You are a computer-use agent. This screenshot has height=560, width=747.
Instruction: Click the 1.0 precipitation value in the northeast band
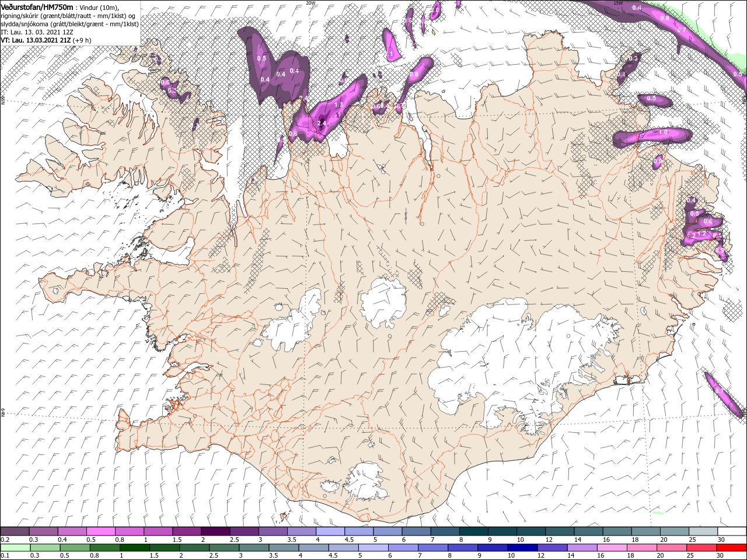[663, 132]
